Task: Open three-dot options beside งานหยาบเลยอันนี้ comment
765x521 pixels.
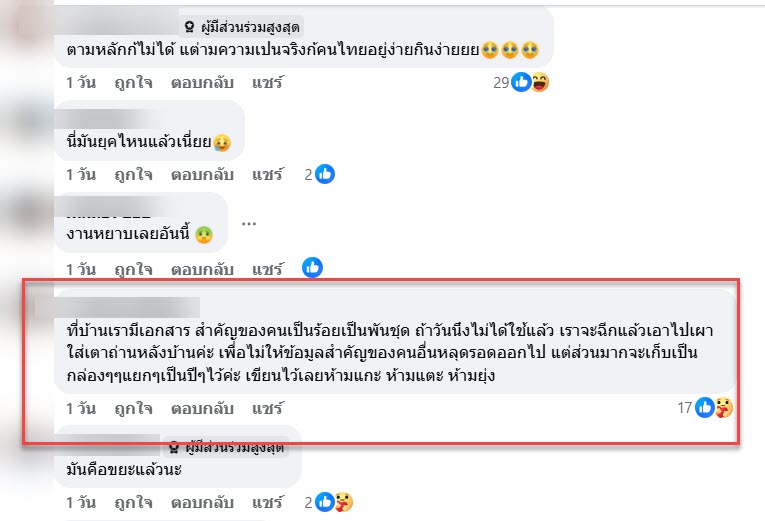Action: (x=249, y=224)
